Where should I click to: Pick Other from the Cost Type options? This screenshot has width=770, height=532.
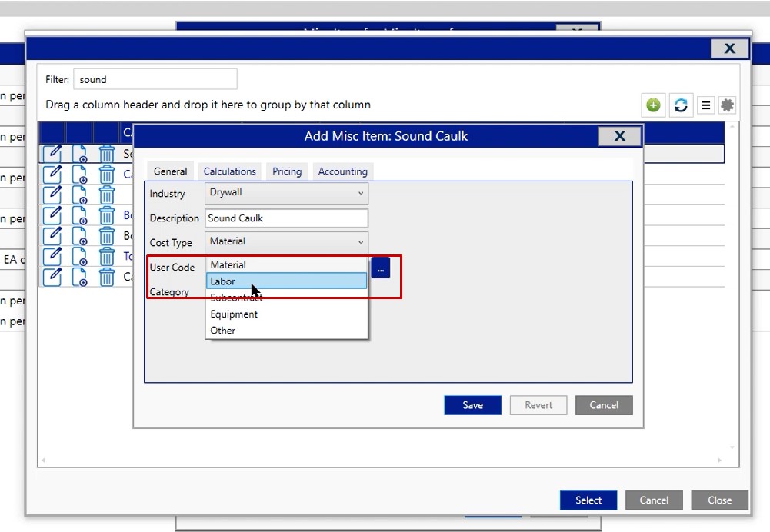tap(223, 331)
